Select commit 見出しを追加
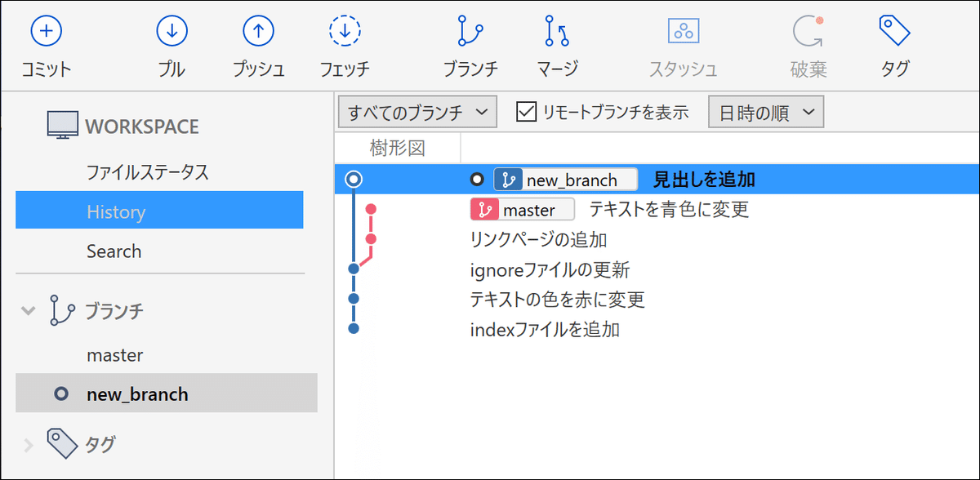Image resolution: width=980 pixels, height=480 pixels. (x=657, y=180)
